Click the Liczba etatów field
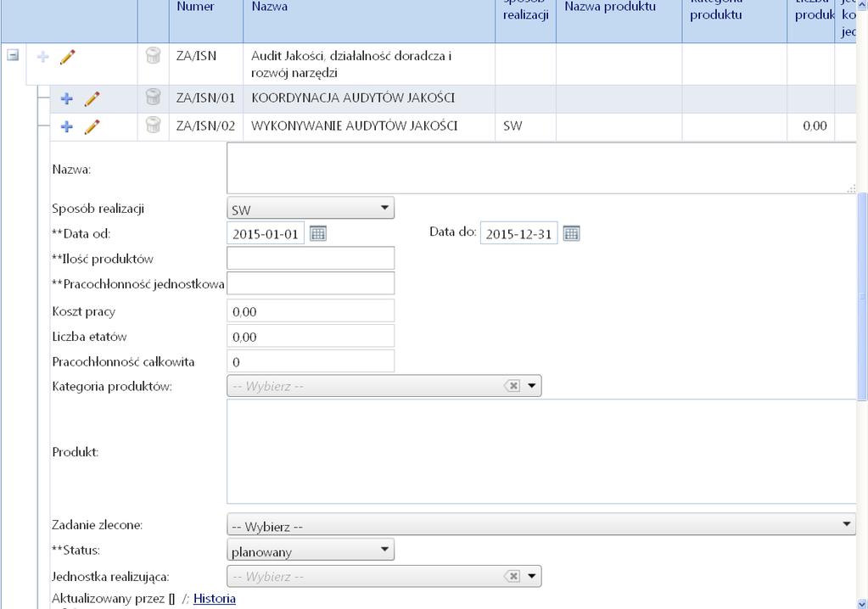 pos(311,336)
